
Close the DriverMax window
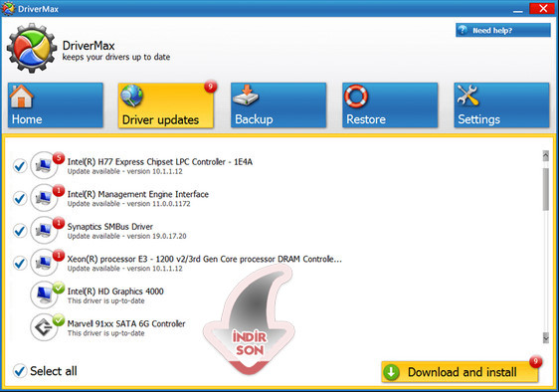tap(542, 8)
